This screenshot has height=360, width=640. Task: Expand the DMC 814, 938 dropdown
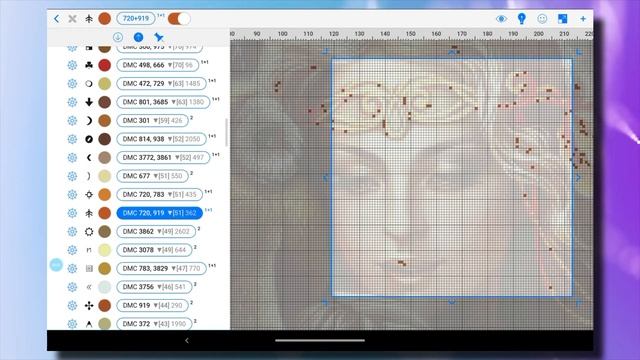pyautogui.click(x=161, y=139)
